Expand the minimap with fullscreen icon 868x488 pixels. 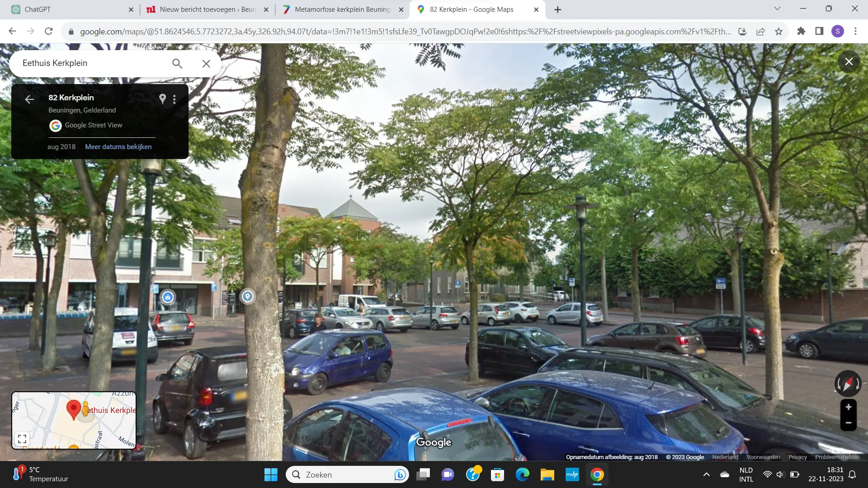[22, 439]
